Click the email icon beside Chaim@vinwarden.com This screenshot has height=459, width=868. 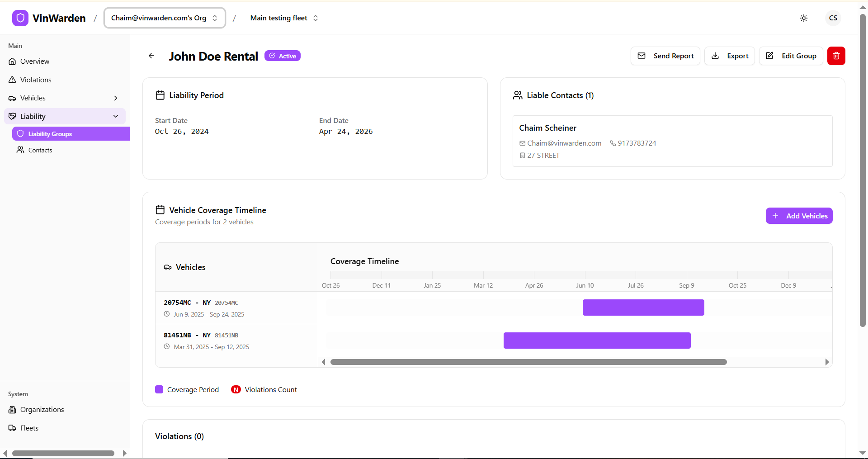522,143
